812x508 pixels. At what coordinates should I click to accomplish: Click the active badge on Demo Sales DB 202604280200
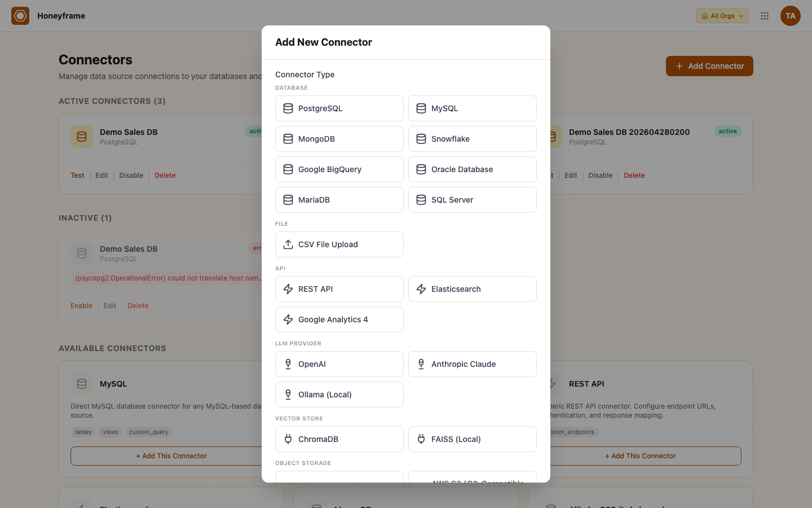pos(728,131)
